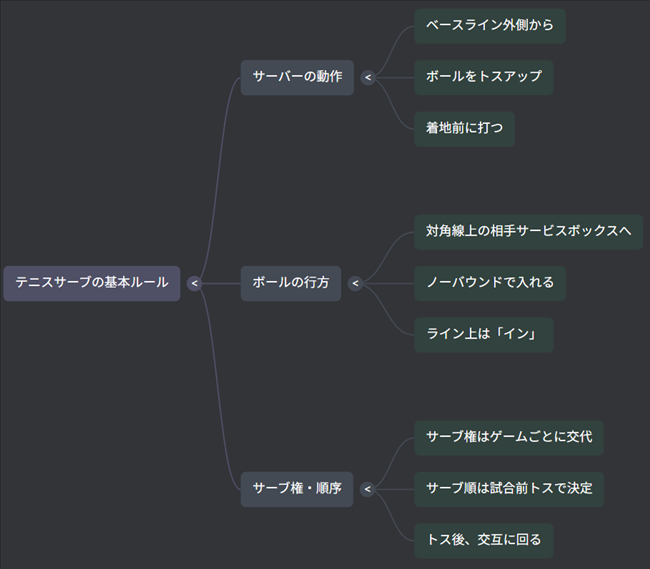
Task: Collapse the サーバーの動作 branch toggle
Action: point(368,77)
